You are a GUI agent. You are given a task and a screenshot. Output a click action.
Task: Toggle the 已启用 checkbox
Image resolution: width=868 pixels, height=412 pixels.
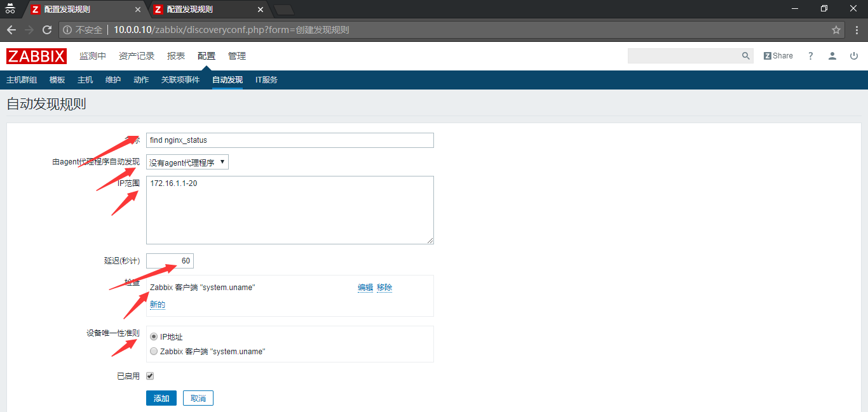click(x=150, y=376)
